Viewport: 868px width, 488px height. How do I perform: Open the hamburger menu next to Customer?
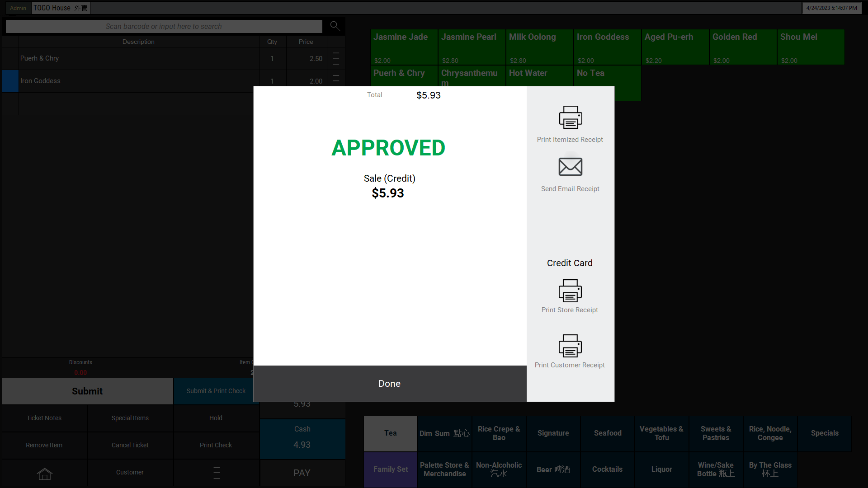pos(216,473)
